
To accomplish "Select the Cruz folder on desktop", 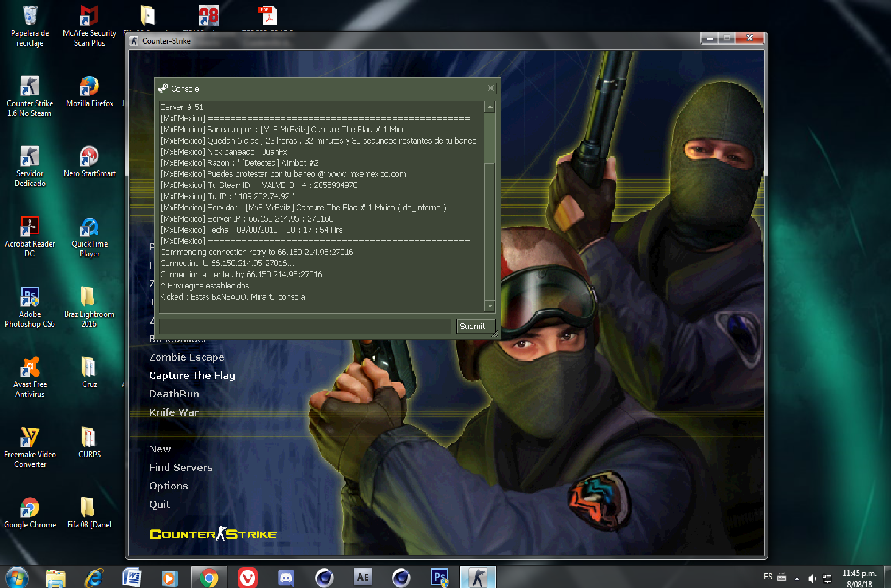I will pos(89,372).
